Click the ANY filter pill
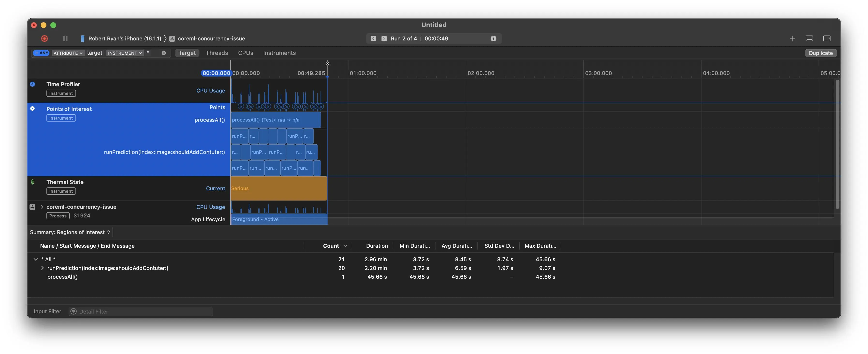 (41, 53)
